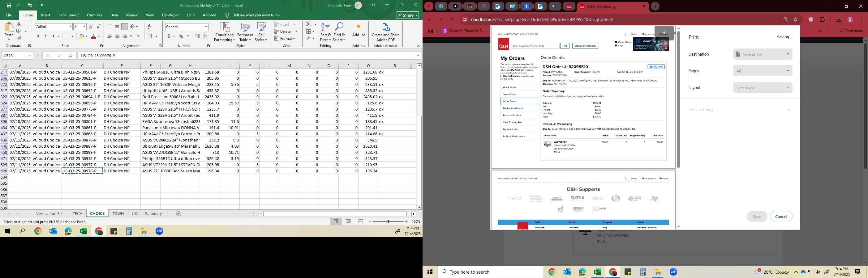Switch to the Verification File sheet tab
868x278 pixels.
tap(50, 214)
